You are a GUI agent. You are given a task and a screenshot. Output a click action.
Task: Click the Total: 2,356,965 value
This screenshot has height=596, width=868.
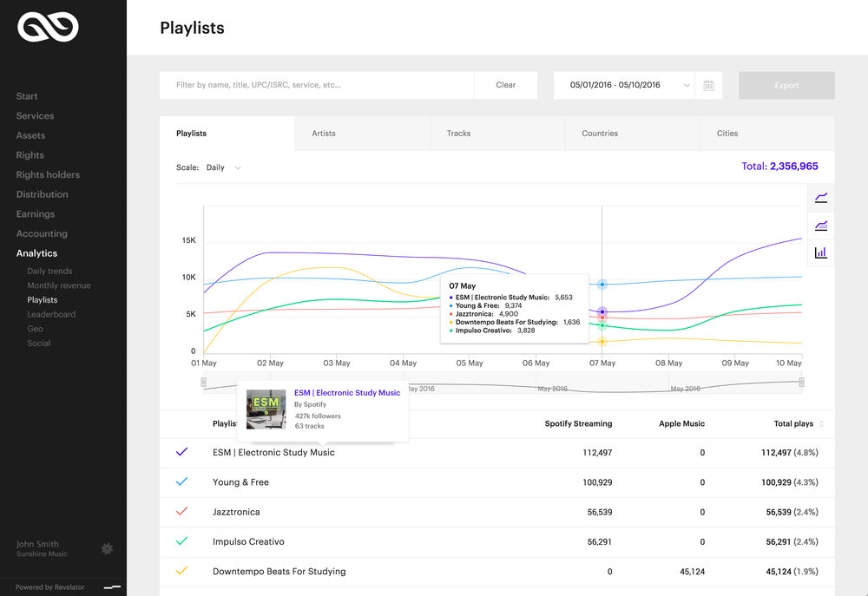click(x=779, y=166)
